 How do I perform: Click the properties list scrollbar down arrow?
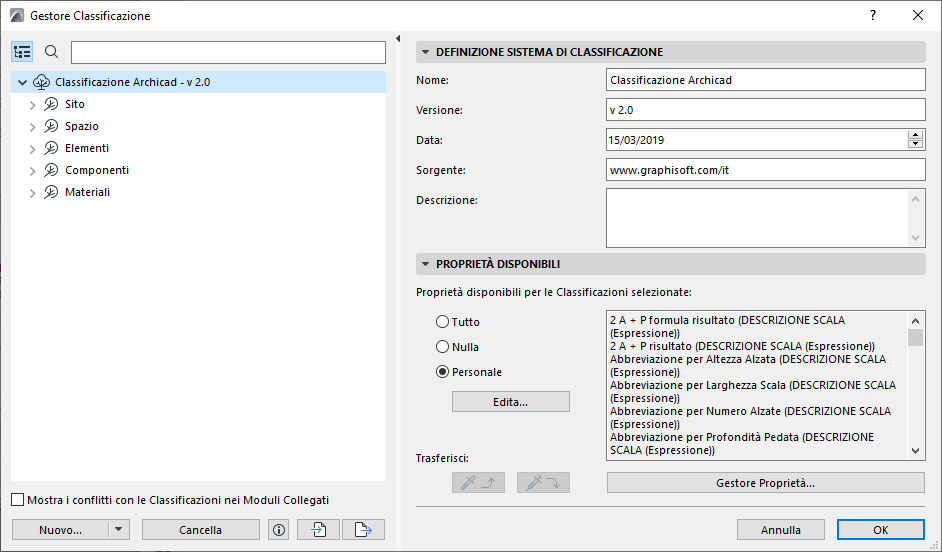tap(915, 451)
